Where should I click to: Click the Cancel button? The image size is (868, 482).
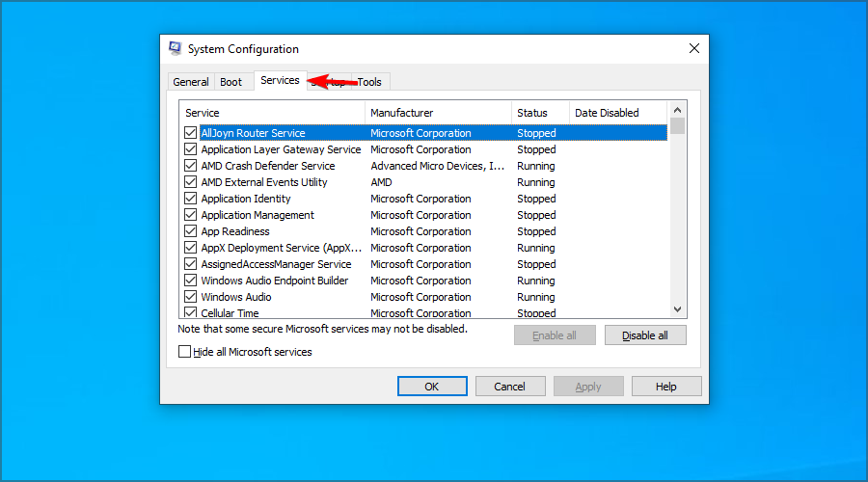510,387
